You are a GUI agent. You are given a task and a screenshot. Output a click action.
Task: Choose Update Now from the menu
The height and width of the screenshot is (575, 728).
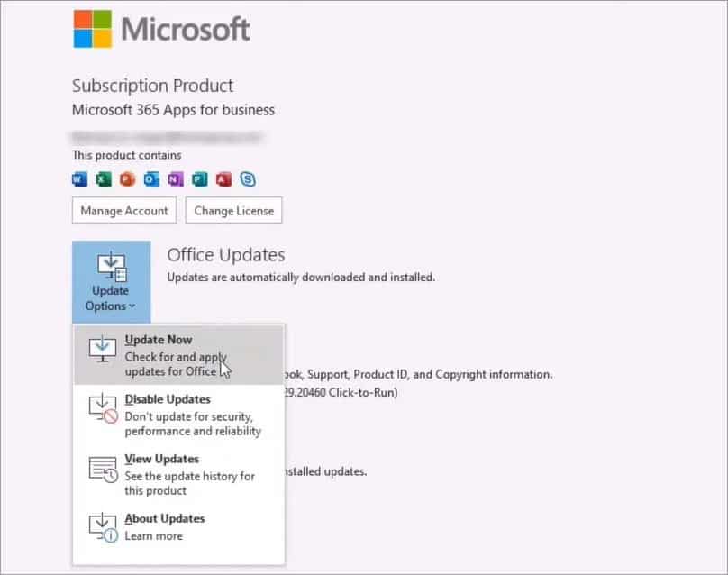coord(178,355)
